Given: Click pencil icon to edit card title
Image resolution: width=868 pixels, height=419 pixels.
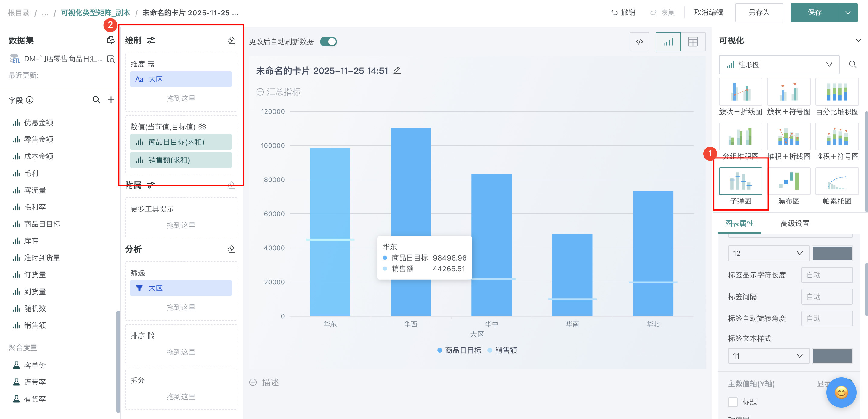Looking at the screenshot, I should click(397, 70).
